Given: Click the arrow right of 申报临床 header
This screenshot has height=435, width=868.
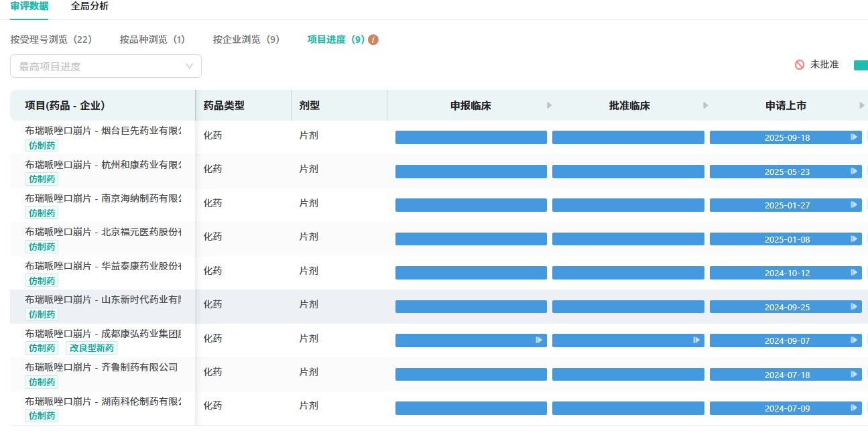Looking at the screenshot, I should [550, 105].
